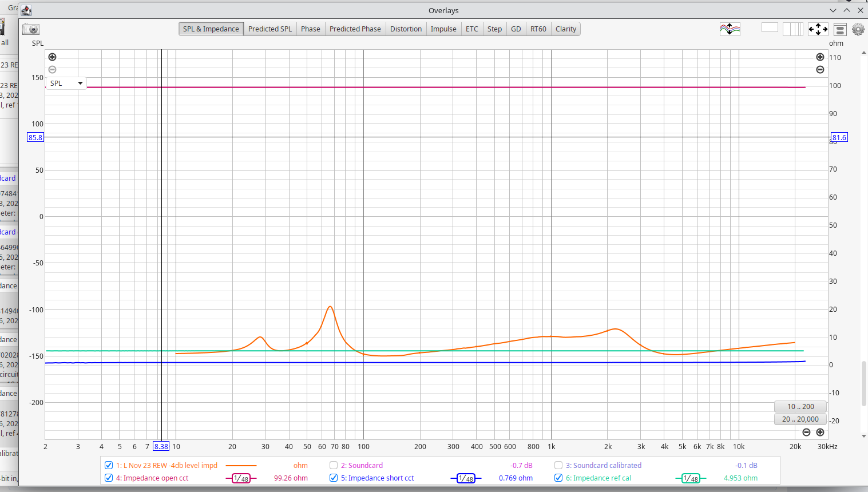Click the 4.953 ohm readout
The width and height of the screenshot is (868, 492).
740,478
